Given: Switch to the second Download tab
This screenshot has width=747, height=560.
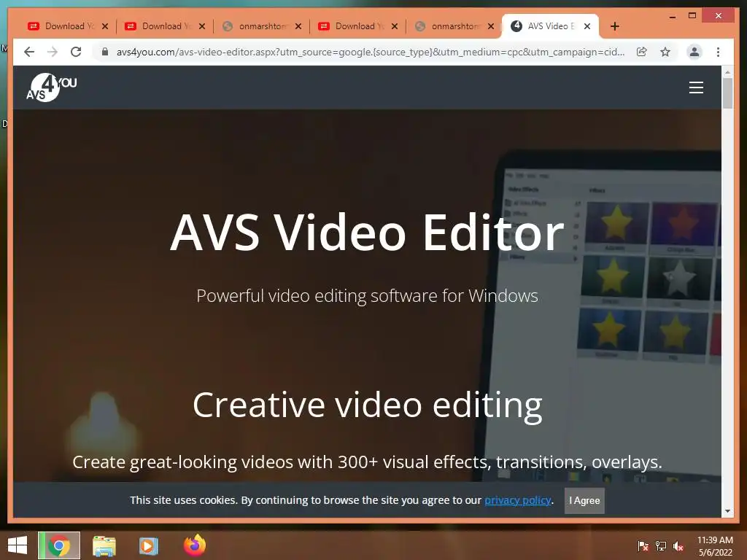Looking at the screenshot, I should tap(165, 26).
